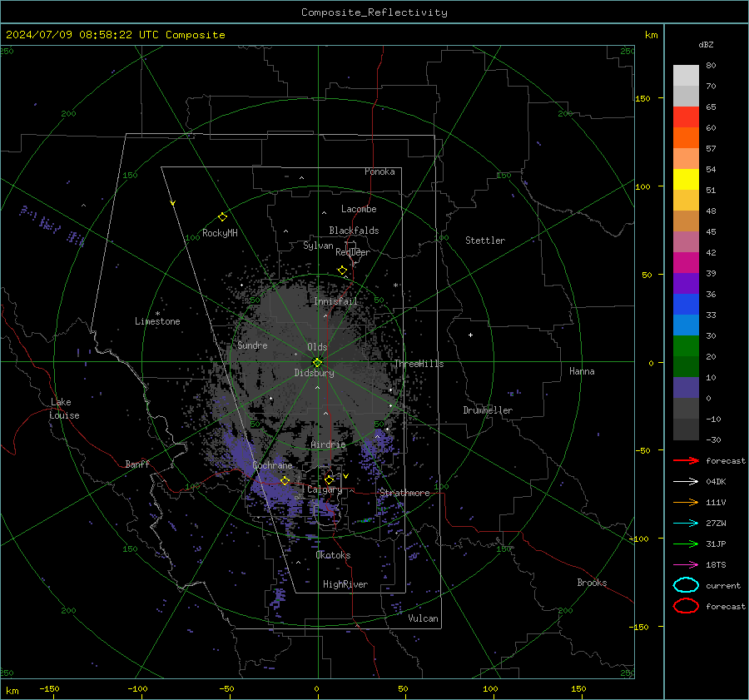The width and height of the screenshot is (749, 700).
Task: Click the Calgary city label
Action: click(325, 489)
